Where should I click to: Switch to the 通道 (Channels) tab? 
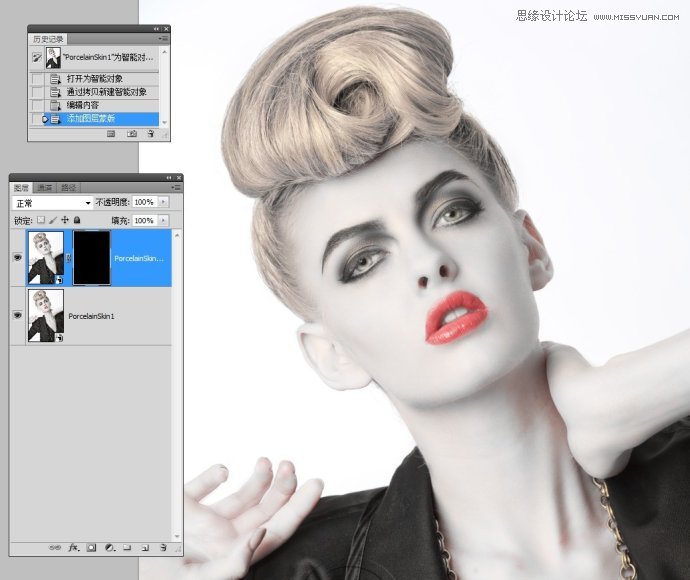45,187
